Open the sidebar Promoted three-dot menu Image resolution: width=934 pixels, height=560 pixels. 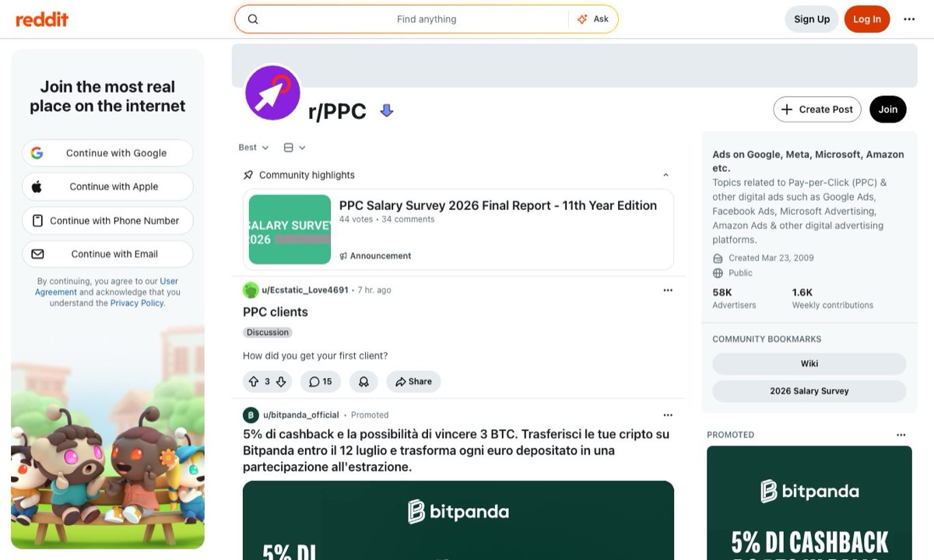(x=901, y=435)
